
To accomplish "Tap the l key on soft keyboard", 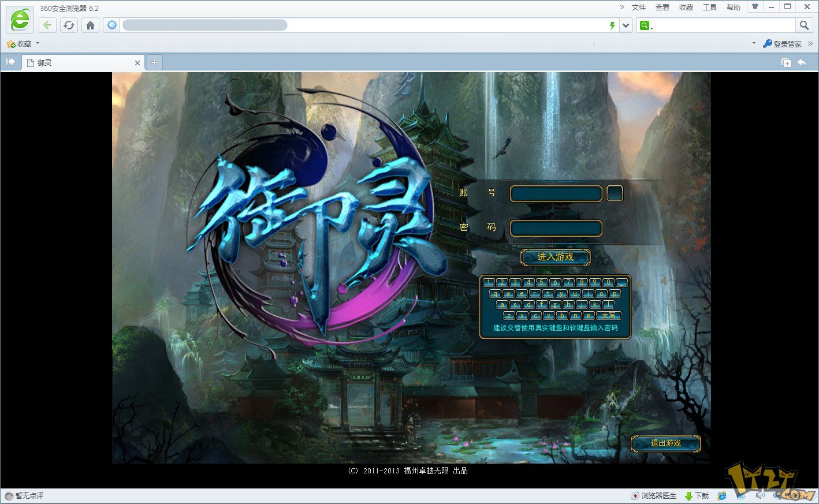I will [x=608, y=304].
